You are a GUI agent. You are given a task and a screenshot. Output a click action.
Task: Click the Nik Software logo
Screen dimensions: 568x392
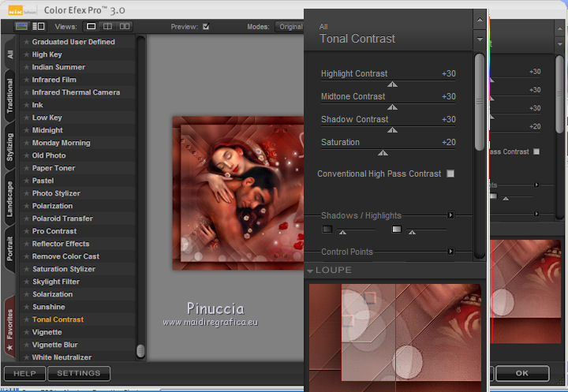click(x=22, y=10)
